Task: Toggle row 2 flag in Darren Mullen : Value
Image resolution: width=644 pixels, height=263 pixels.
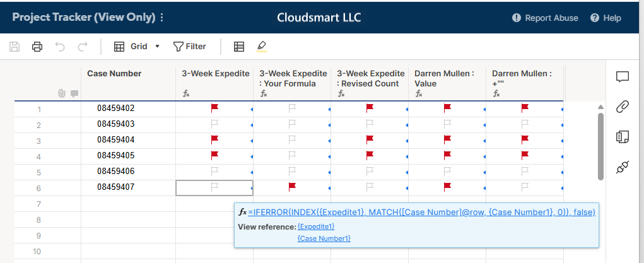Action: 447,124
